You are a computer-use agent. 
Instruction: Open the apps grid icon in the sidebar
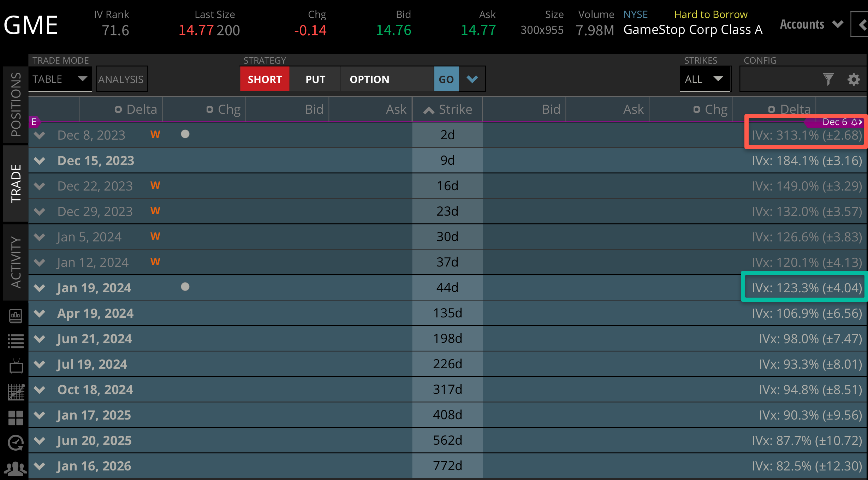(16, 418)
